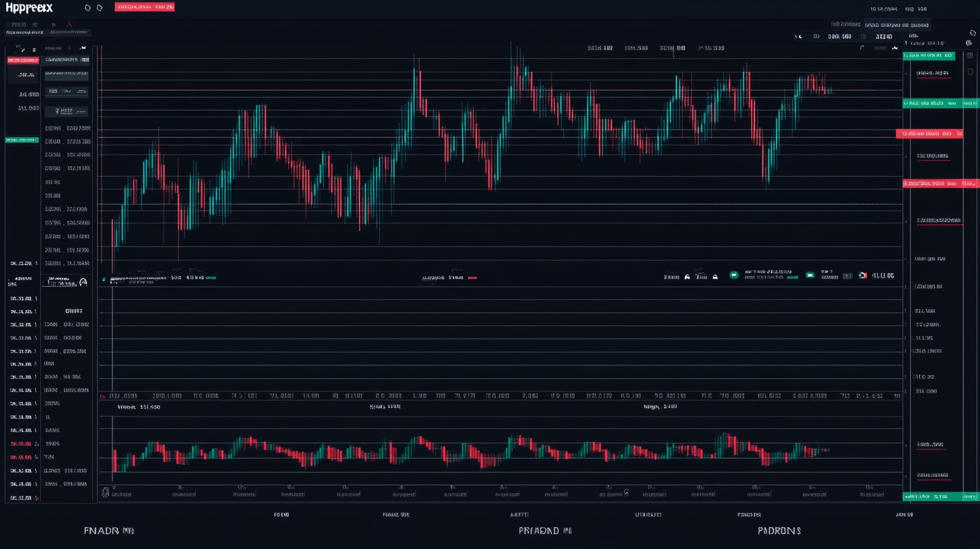Image resolution: width=980 pixels, height=549 pixels.
Task: Click the zigzag chart-style icon in the toolbar
Action: click(83, 48)
